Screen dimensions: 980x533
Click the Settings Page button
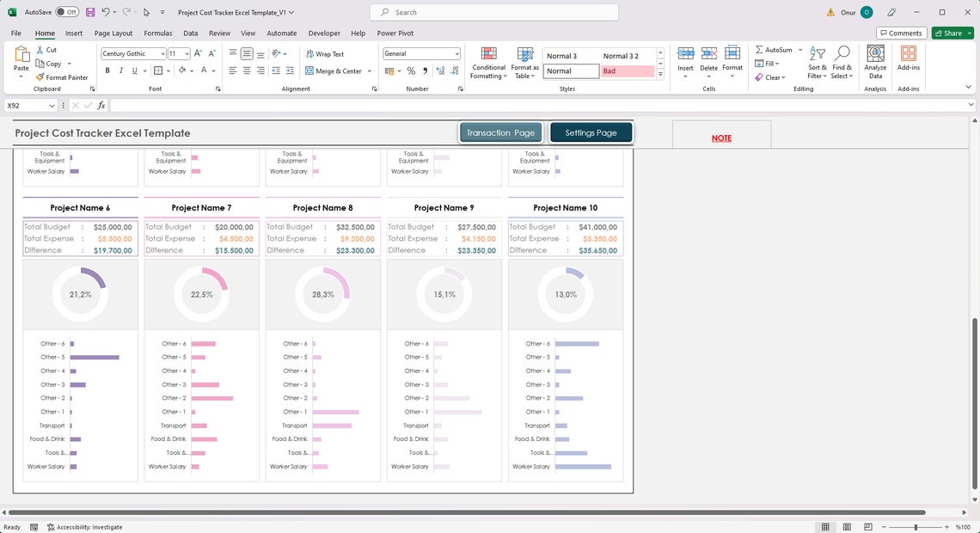591,132
